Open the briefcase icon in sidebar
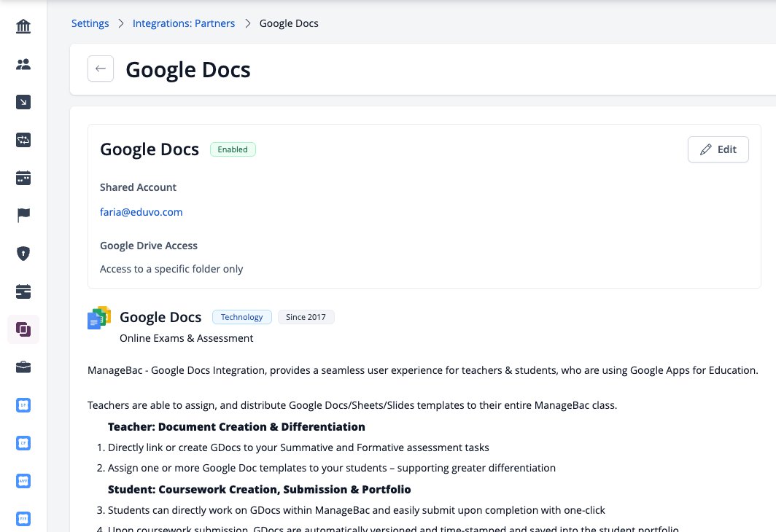 point(23,367)
